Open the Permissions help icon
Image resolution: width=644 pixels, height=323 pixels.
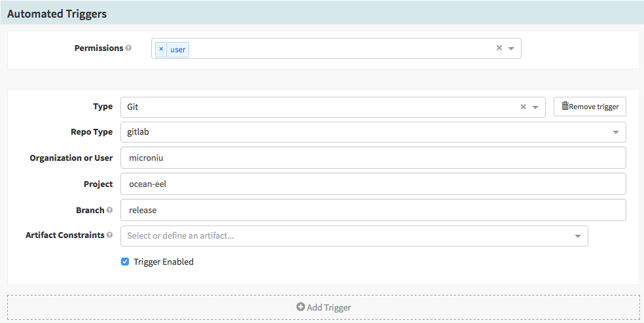128,48
